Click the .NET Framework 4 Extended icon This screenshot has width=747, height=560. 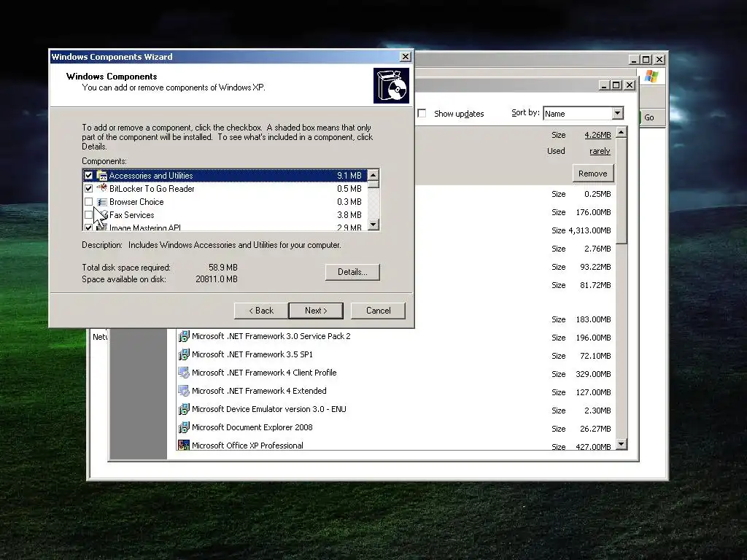click(183, 391)
